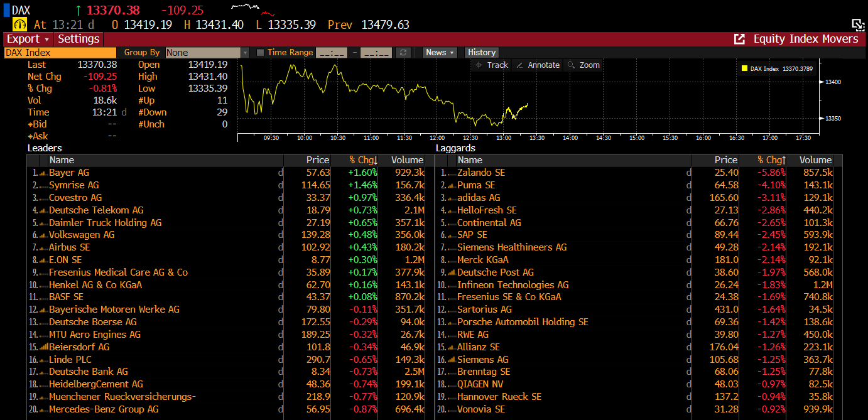This screenshot has width=868, height=420.
Task: Enable the Time Range checkbox
Action: [261, 53]
